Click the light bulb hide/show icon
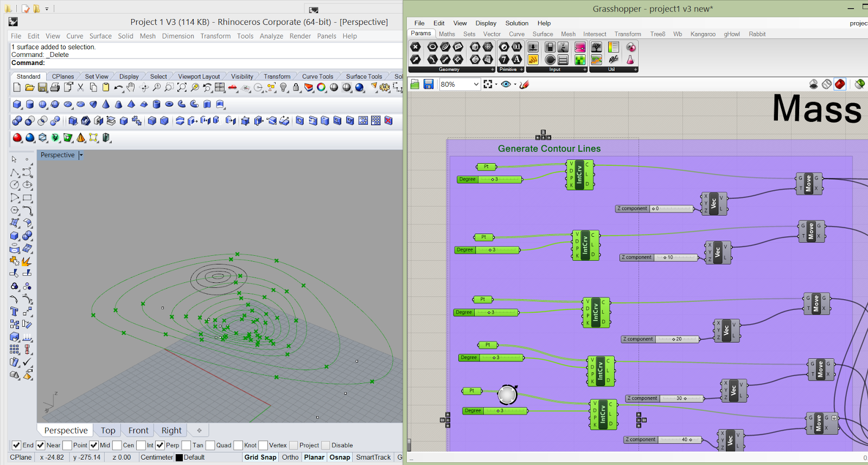Viewport: 868px width, 465px height. [283, 87]
